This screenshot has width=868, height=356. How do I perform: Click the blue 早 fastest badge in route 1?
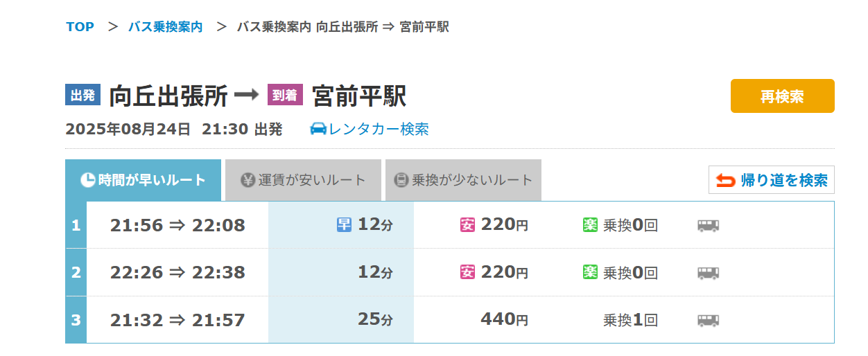click(345, 225)
